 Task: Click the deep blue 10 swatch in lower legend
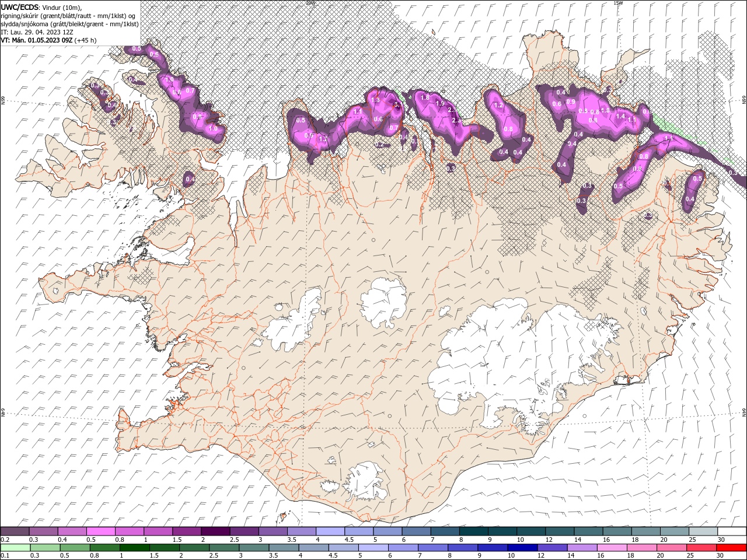coord(522,548)
